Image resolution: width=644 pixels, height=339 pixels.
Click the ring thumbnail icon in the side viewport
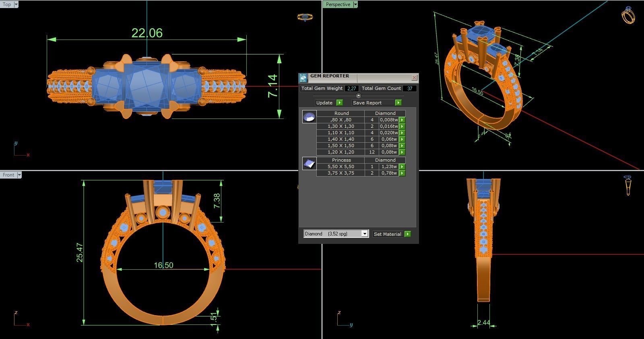point(628,185)
